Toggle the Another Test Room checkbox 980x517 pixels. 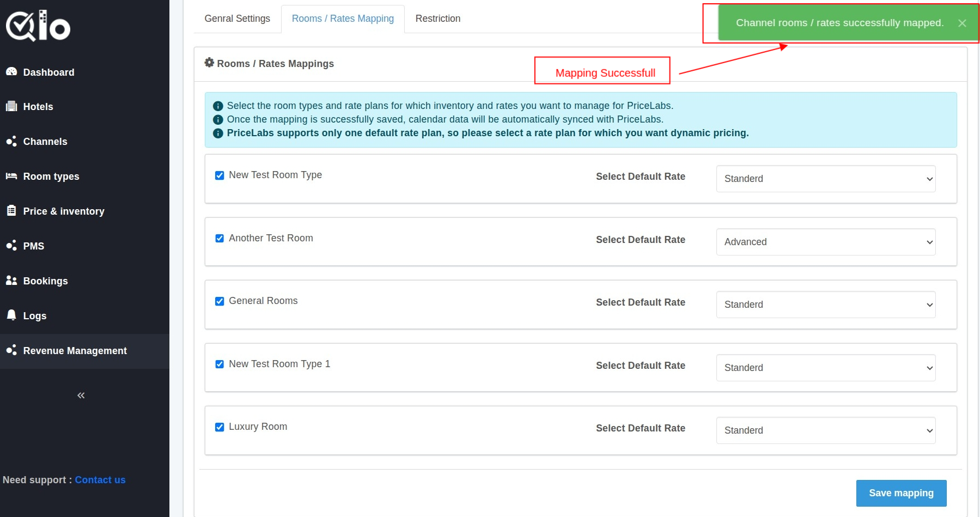(x=220, y=239)
